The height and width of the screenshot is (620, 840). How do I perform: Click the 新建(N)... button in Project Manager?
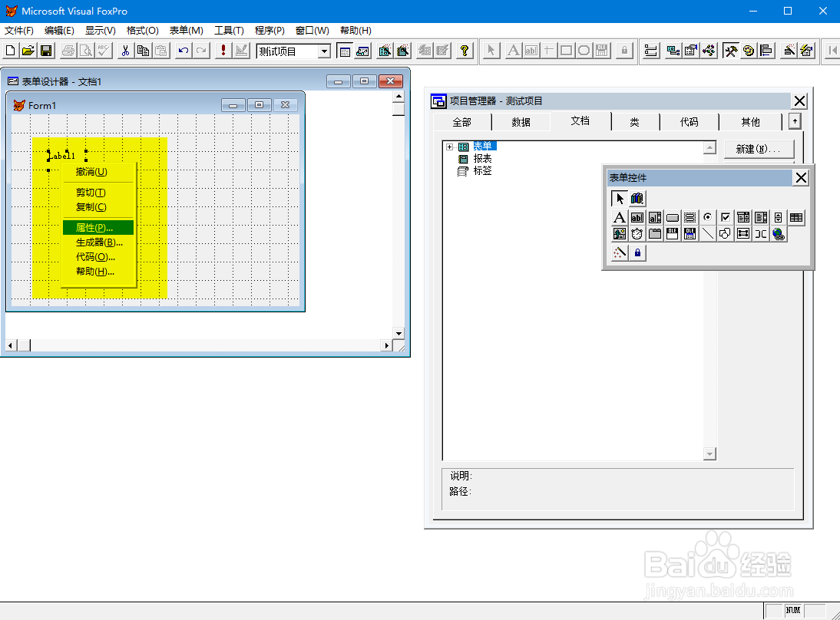[759, 149]
